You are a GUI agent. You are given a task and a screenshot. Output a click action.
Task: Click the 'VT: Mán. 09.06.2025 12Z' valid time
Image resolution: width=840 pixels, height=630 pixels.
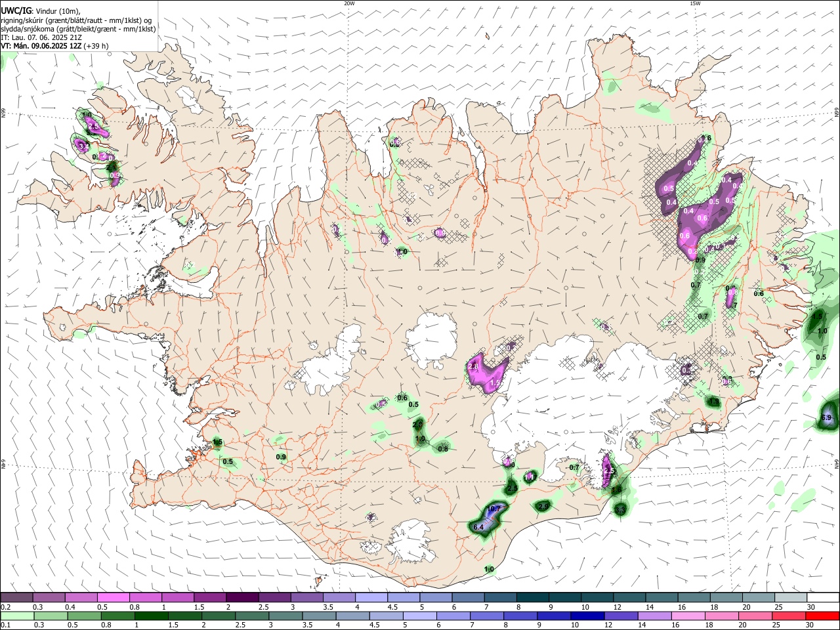tap(41, 46)
